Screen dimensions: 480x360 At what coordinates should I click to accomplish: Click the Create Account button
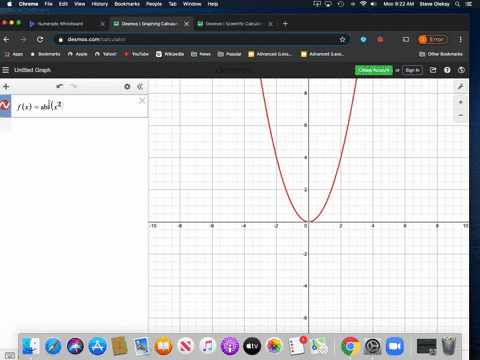374,70
